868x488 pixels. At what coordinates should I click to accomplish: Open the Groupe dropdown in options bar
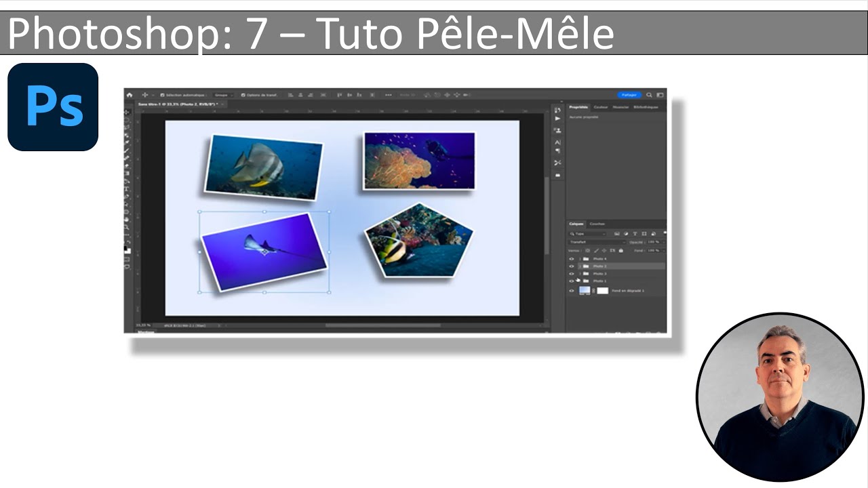[x=223, y=95]
